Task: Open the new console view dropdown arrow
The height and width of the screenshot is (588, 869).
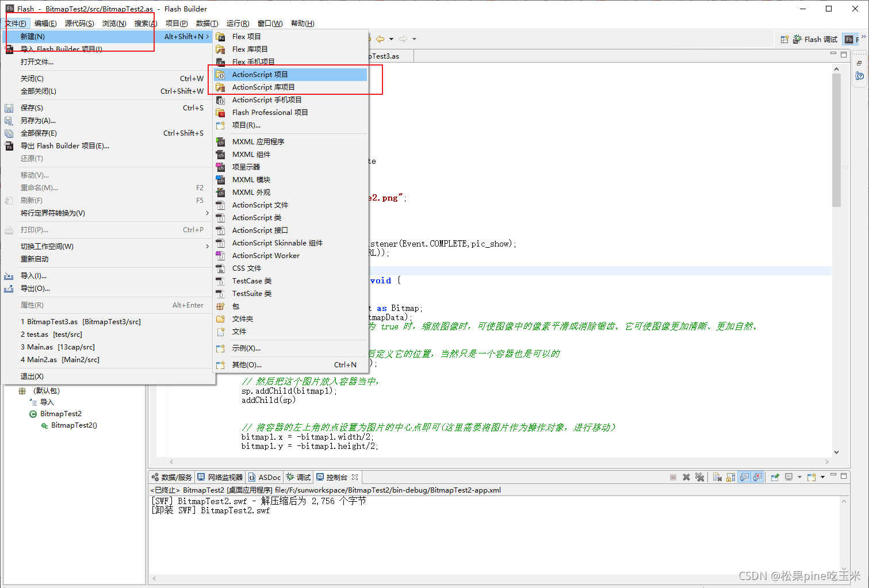Action: click(x=822, y=477)
